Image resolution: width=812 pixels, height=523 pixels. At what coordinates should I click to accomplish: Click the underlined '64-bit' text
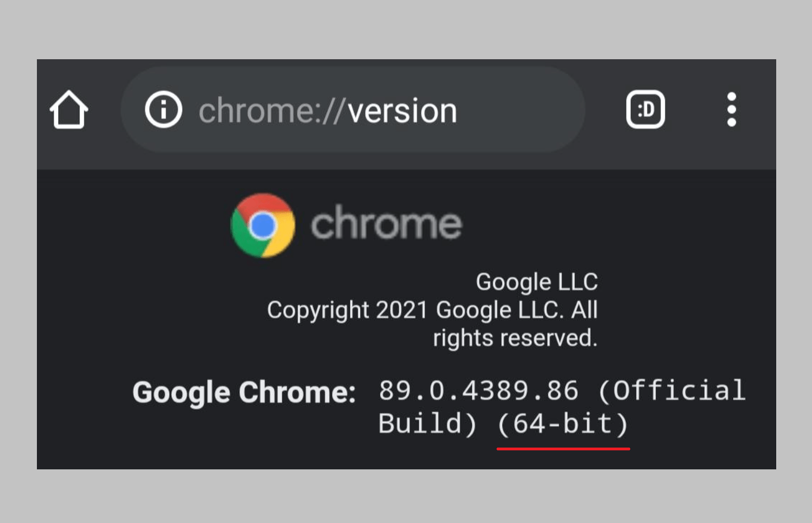pos(563,424)
